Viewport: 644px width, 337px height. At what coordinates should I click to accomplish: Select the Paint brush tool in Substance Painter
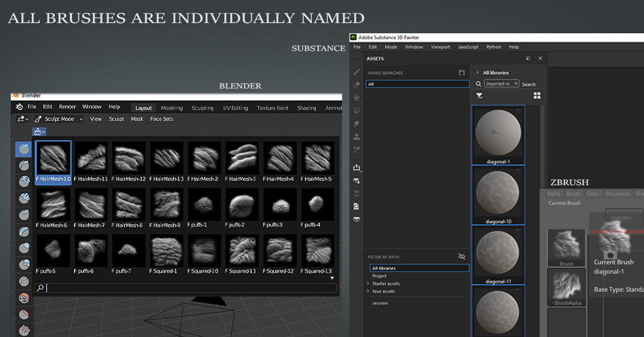click(x=356, y=72)
